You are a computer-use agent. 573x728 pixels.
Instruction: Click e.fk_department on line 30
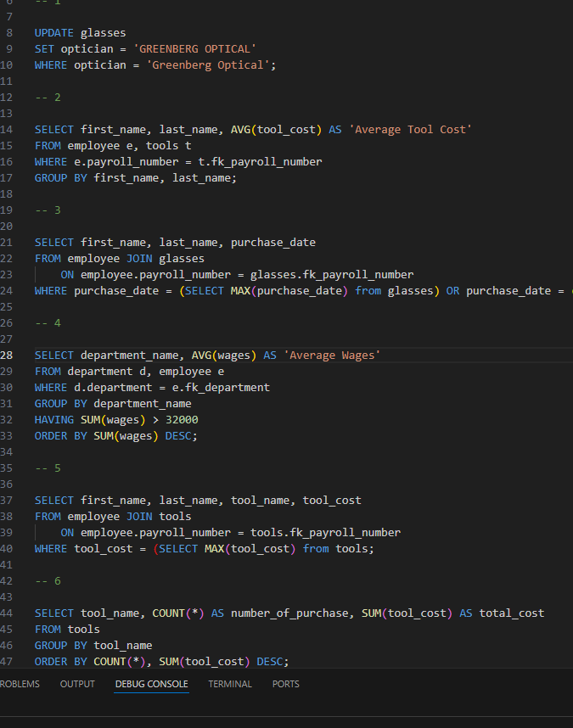pos(221,387)
